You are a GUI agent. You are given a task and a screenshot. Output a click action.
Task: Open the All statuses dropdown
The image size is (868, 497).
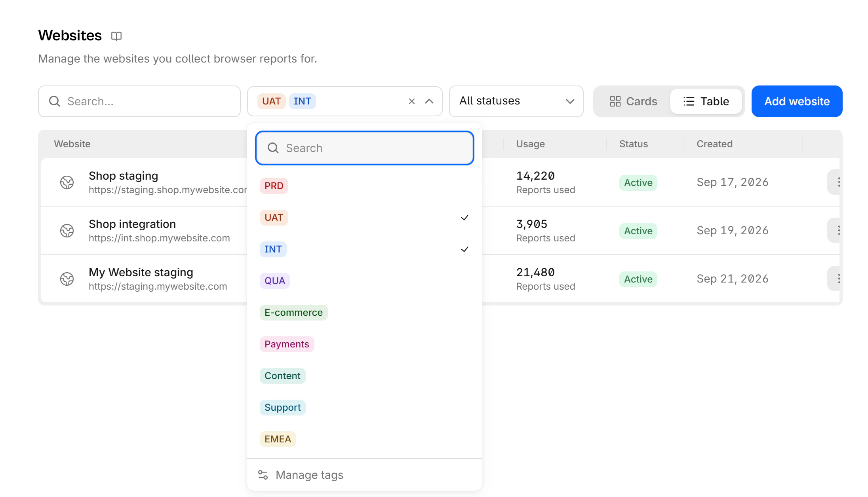coord(516,101)
